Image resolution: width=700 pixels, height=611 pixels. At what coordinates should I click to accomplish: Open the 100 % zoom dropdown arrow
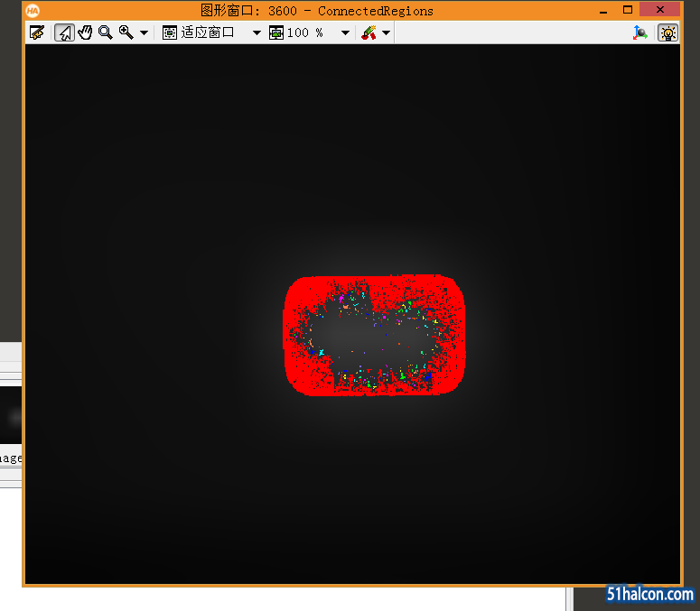[x=345, y=33]
